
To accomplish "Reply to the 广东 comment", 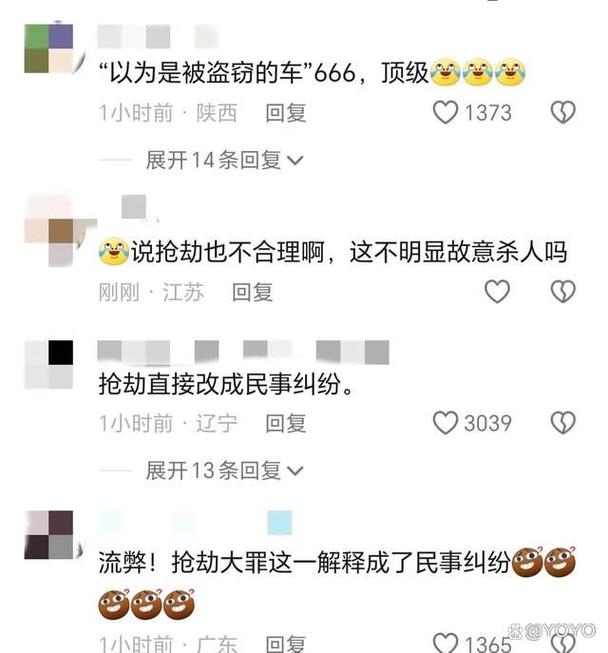I will [x=286, y=644].
